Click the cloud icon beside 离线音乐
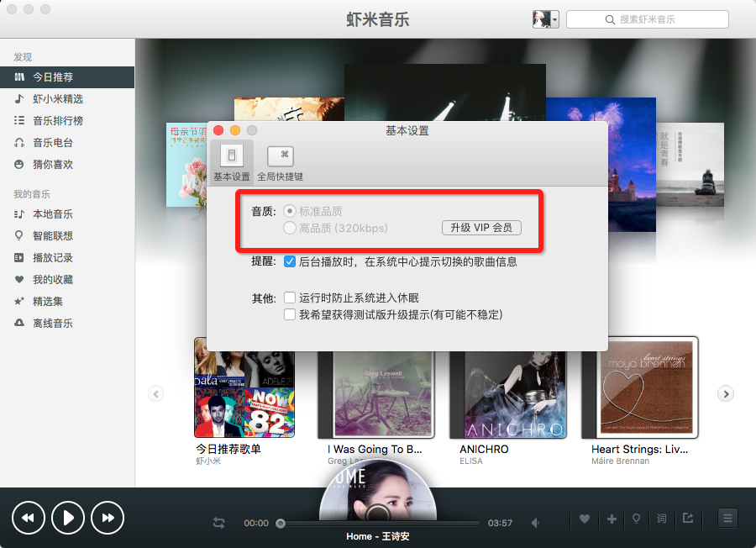The height and width of the screenshot is (548, 756). point(18,323)
